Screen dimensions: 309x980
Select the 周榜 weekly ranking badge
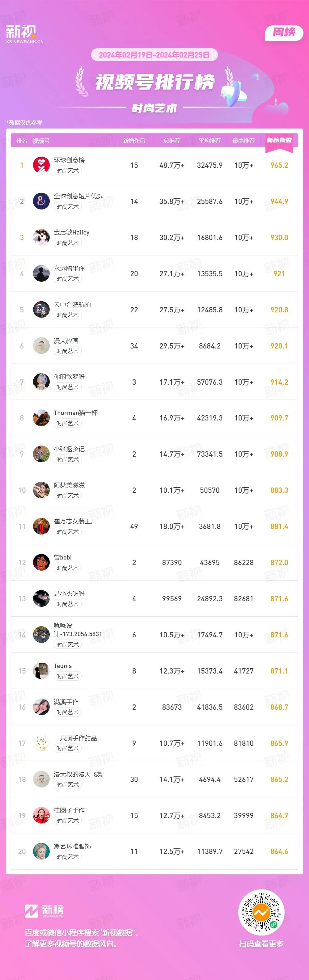(x=284, y=33)
